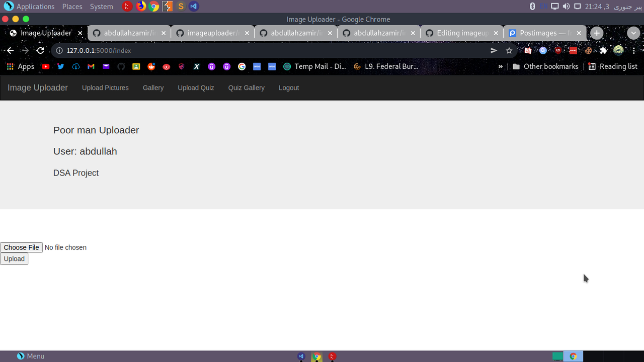The width and height of the screenshot is (644, 362).
Task: Open the red terminal launcher in top panel
Action: pyautogui.click(x=128, y=6)
